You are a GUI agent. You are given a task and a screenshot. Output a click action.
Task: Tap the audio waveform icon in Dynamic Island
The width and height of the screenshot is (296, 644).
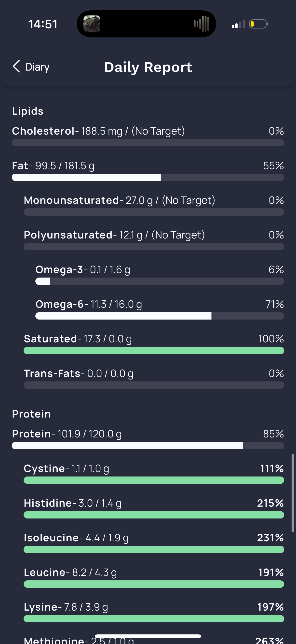[x=202, y=24]
